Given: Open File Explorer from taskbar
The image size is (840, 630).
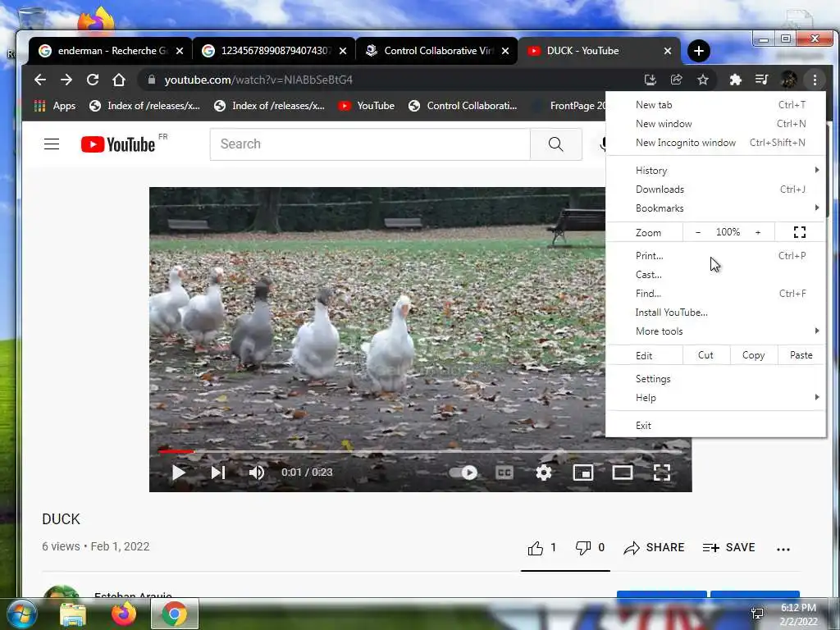Looking at the screenshot, I should click(73, 614).
